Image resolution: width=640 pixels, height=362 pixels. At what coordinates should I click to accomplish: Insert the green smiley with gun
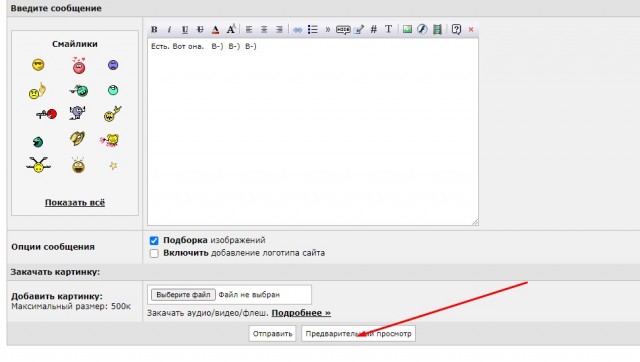click(79, 90)
